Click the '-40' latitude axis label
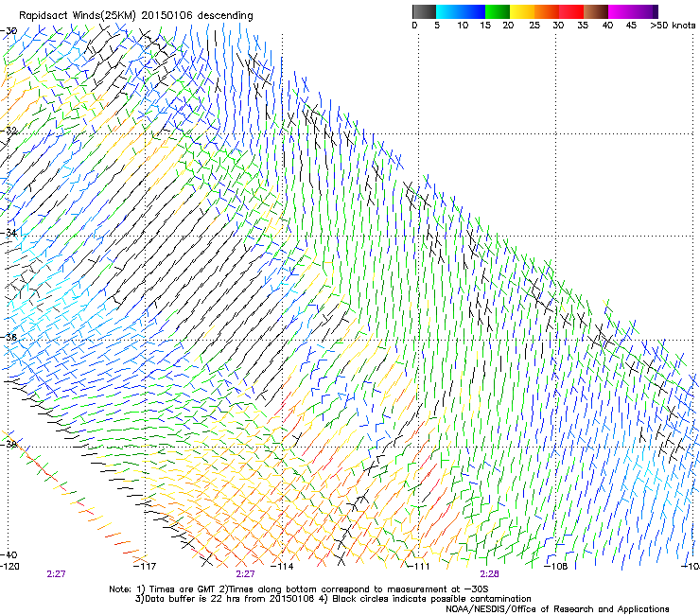700x615 pixels. (9, 554)
